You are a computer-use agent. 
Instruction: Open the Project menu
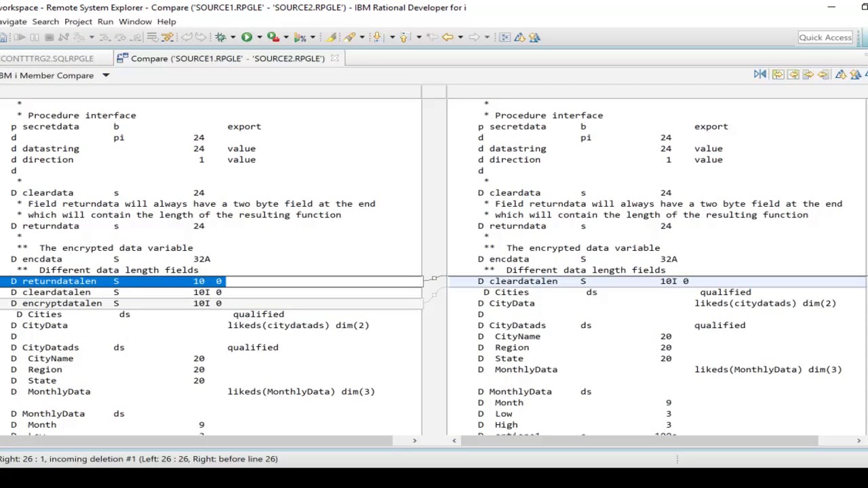78,22
